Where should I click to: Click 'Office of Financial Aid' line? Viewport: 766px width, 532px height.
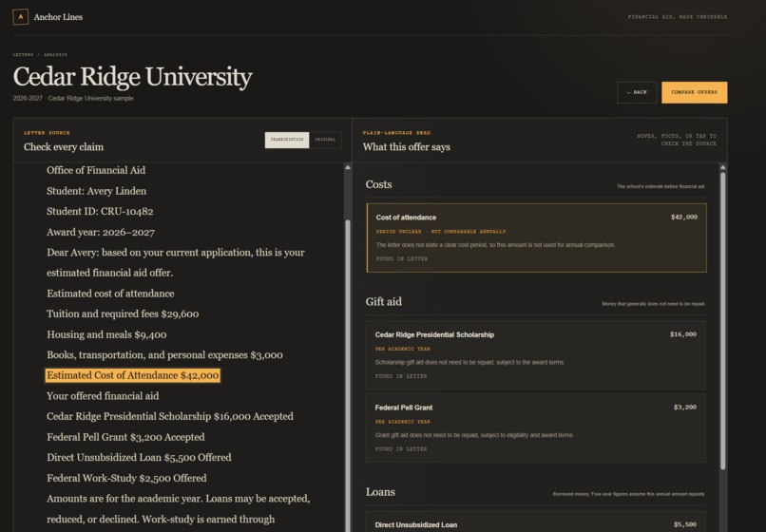(96, 170)
